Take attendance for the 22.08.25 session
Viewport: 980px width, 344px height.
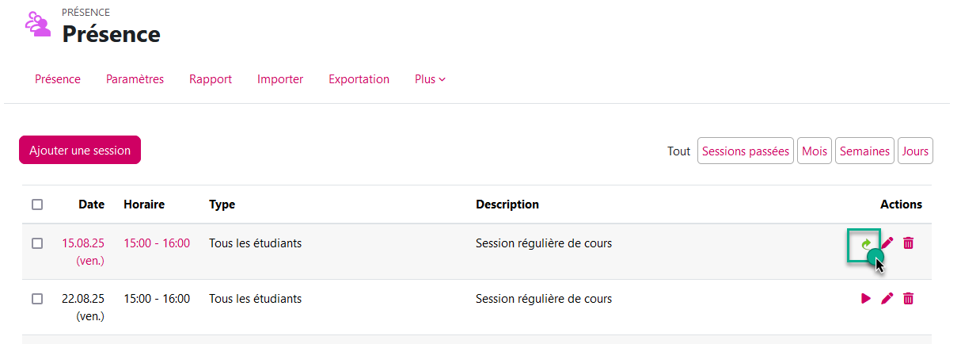866,299
